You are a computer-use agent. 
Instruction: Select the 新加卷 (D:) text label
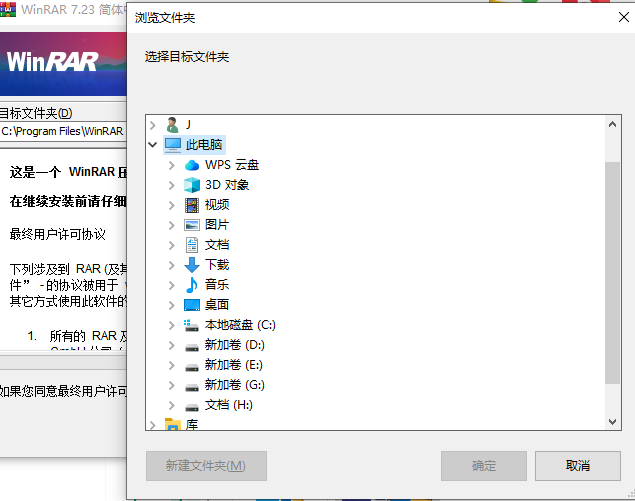tap(235, 345)
